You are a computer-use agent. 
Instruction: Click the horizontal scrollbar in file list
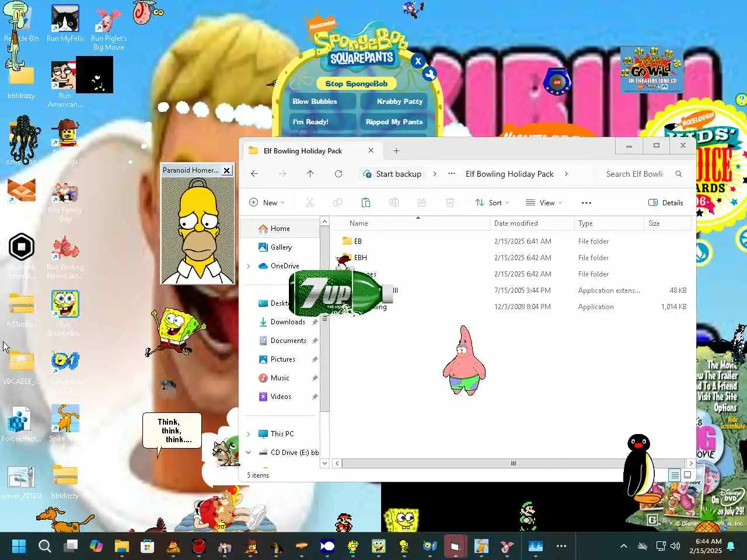coord(514,464)
